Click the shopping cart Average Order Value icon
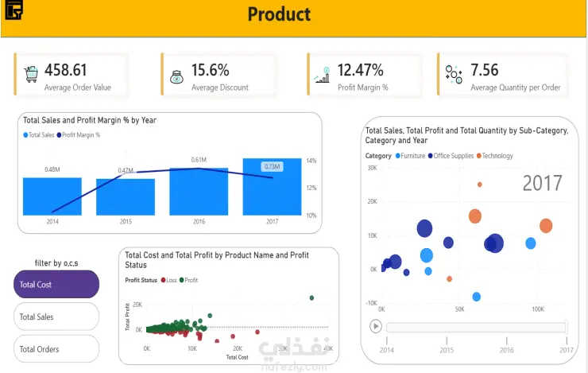588x373 pixels. tap(31, 74)
